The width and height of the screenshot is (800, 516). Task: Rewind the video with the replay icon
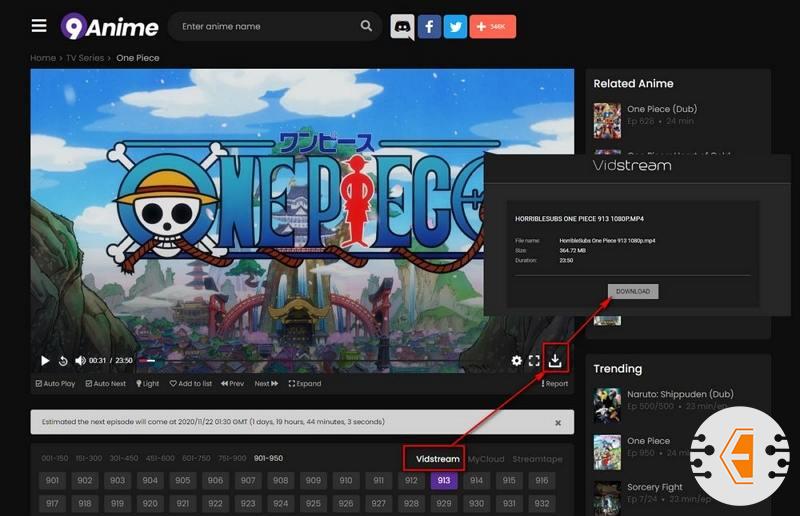[63, 361]
